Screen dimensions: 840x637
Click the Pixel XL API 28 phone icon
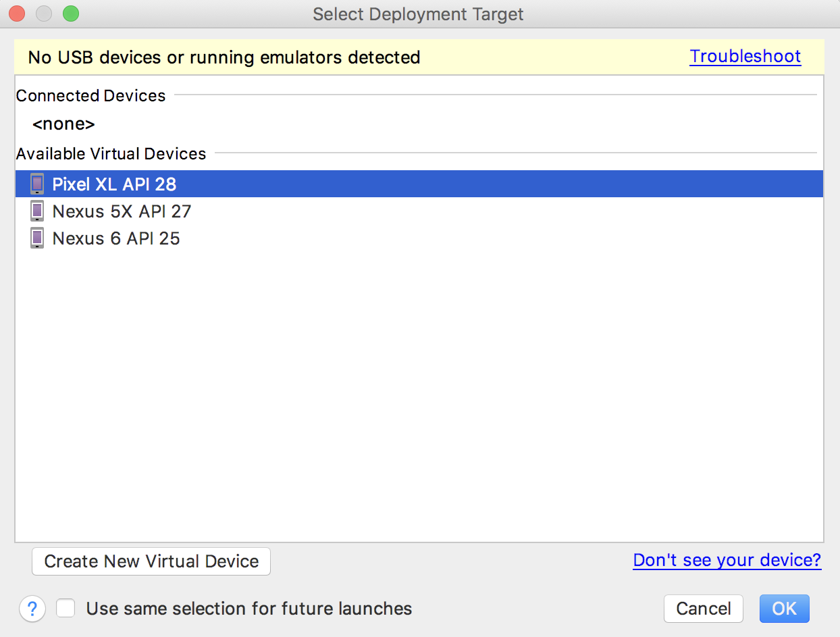pos(38,184)
